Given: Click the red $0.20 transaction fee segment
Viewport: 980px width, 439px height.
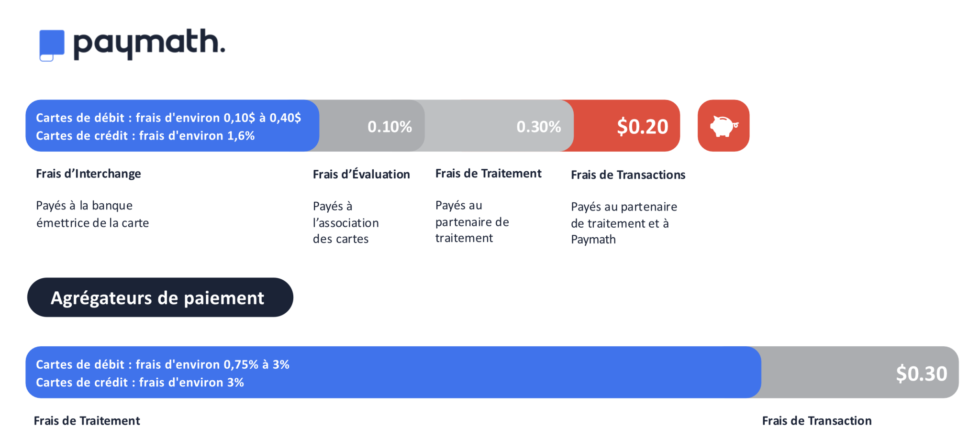Looking at the screenshot, I should click(x=627, y=126).
